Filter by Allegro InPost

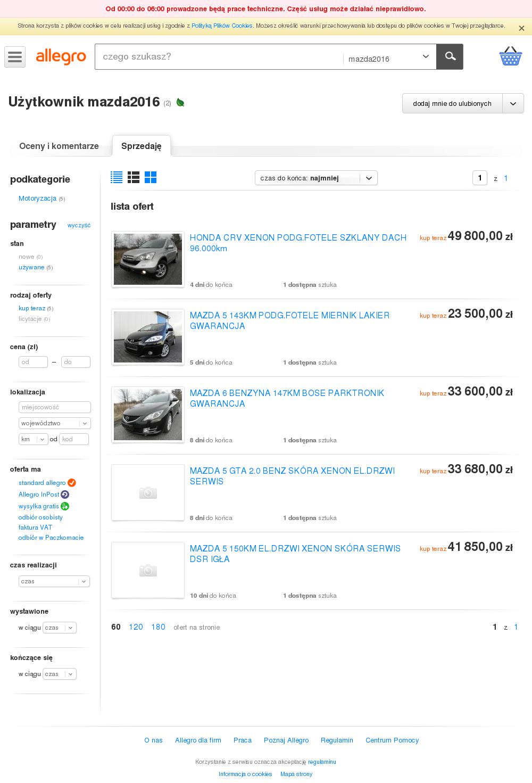click(39, 494)
